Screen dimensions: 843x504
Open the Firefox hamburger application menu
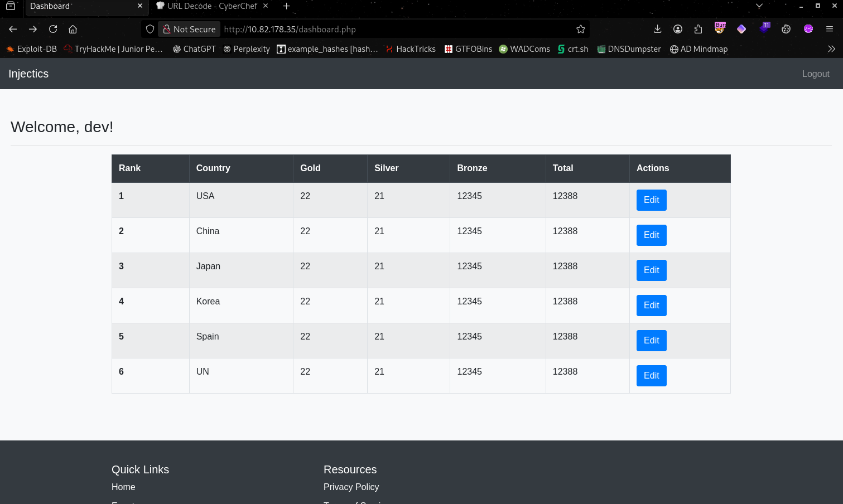tap(830, 29)
